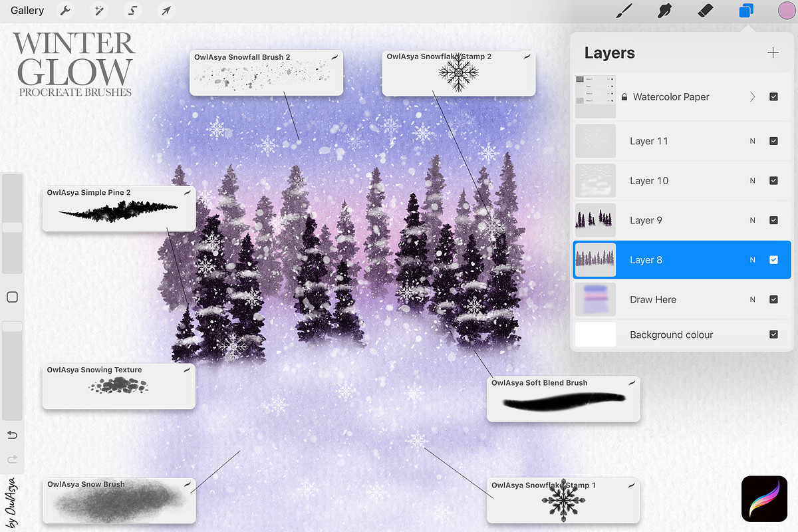The height and width of the screenshot is (532, 798).
Task: Toggle visibility of Background colour layer
Action: [x=773, y=334]
